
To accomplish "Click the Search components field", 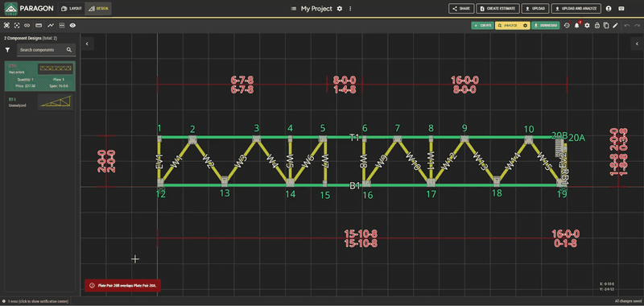I will click(46, 50).
